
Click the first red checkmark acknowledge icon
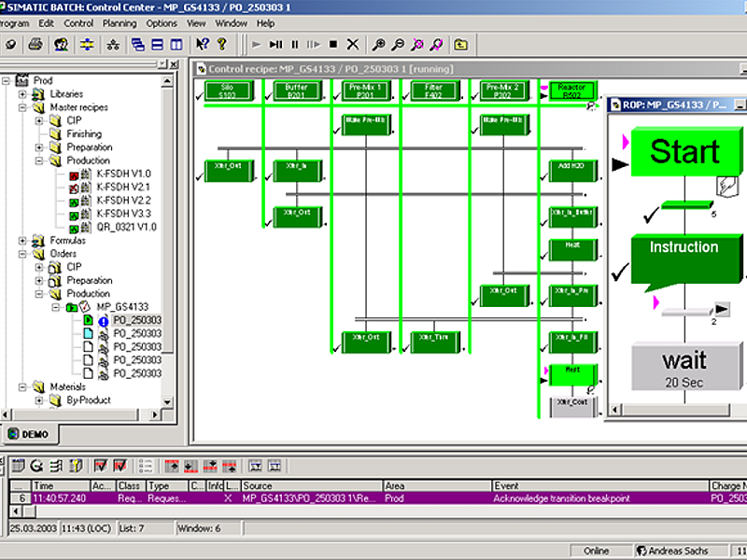pyautogui.click(x=101, y=466)
